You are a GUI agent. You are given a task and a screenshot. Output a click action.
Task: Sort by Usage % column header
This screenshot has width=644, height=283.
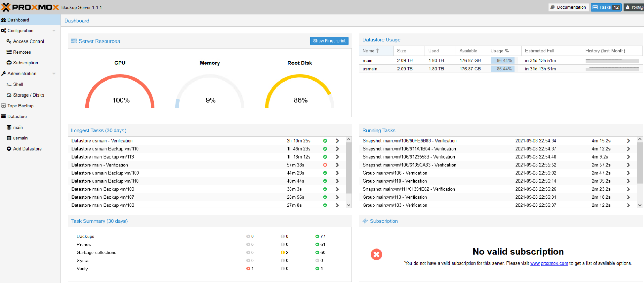tap(504, 51)
